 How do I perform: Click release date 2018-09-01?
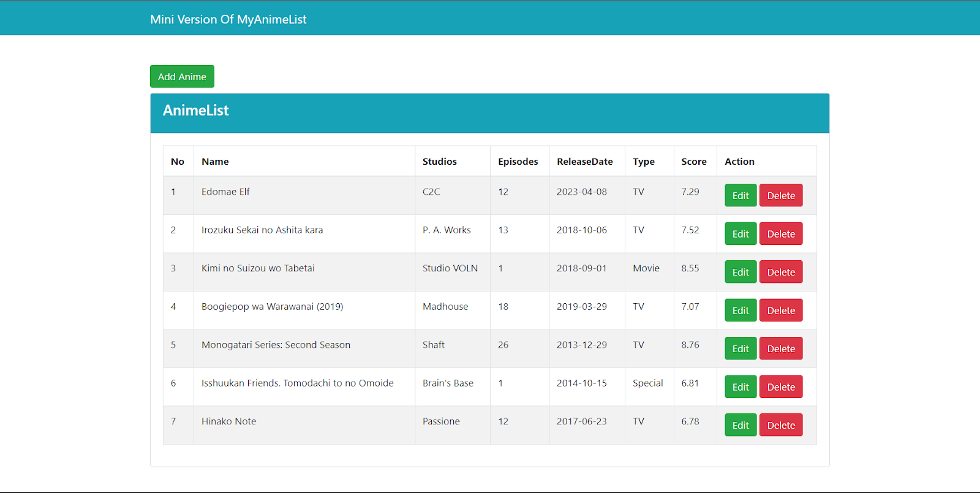coord(582,268)
